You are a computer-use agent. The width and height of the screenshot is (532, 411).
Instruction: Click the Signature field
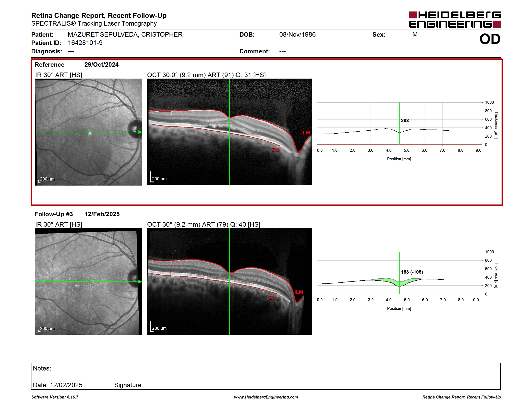[129, 385]
